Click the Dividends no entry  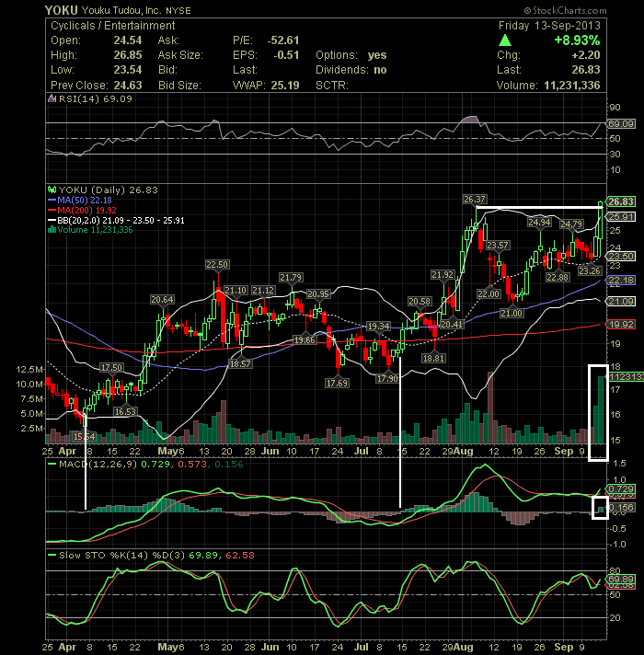pyautogui.click(x=351, y=70)
